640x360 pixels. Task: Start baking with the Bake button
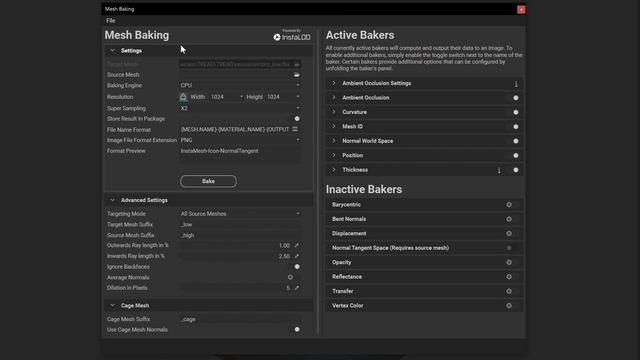pos(208,181)
